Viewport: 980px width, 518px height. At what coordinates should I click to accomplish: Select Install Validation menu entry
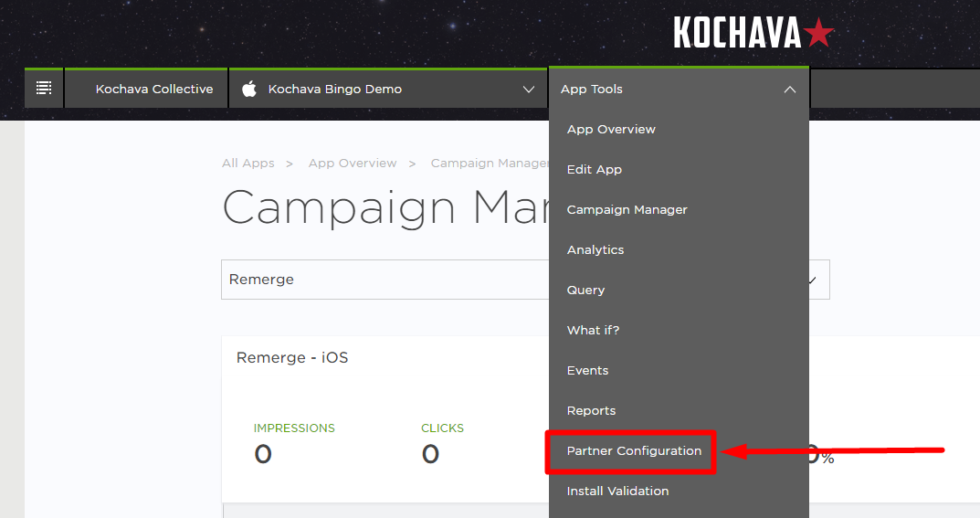tap(617, 492)
